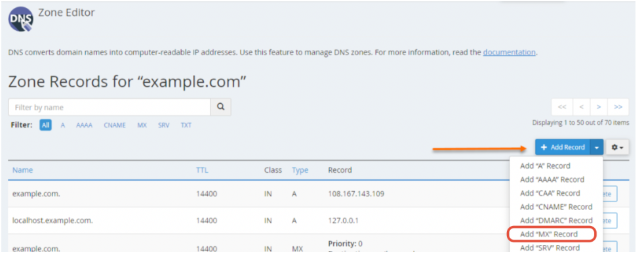This screenshot has width=644, height=264.
Task: Select the All filter toggle
Action: point(45,125)
